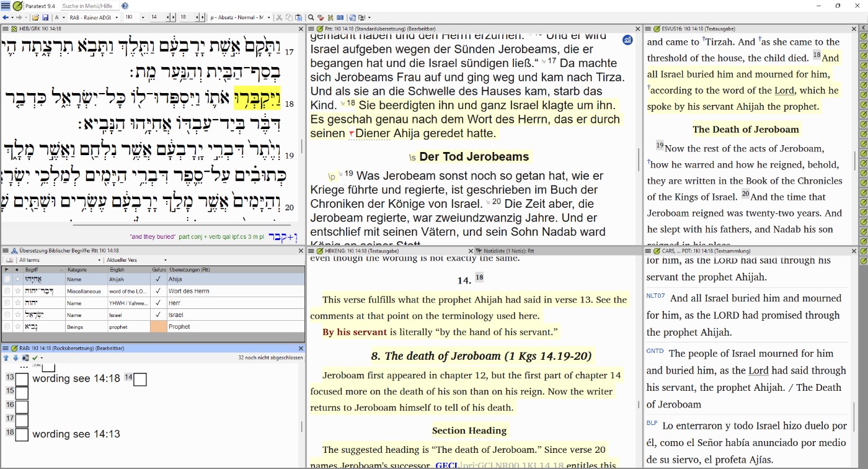868x469 pixels.
Task: Toggle status box for back translation verse 16
Action: [x=22, y=407]
